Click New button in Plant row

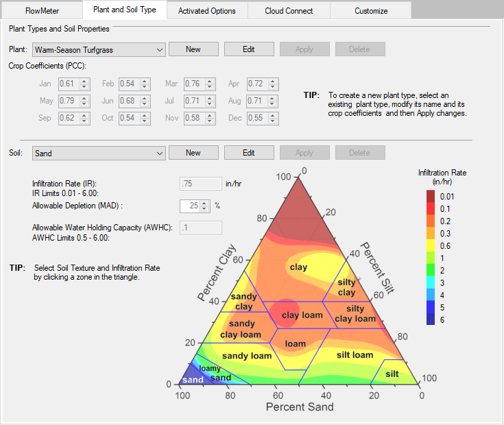pos(193,49)
